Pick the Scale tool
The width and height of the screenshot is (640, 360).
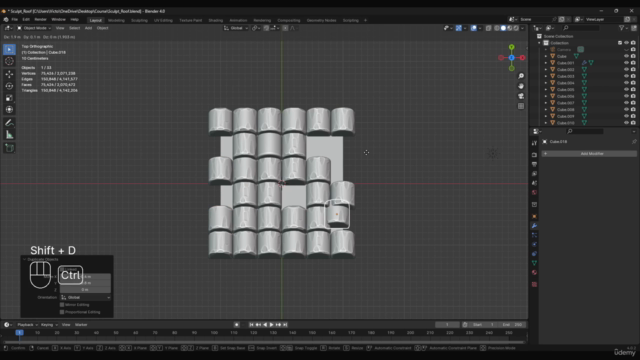pyautogui.click(x=9, y=98)
